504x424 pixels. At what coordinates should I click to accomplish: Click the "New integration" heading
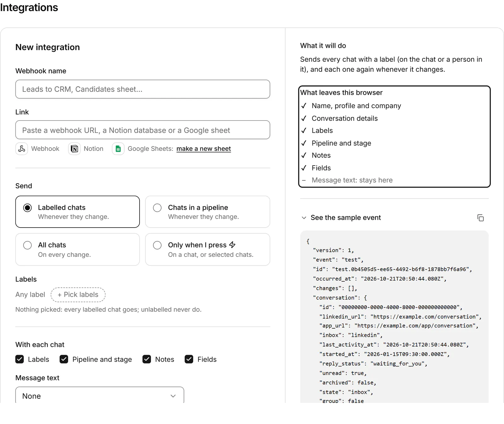click(x=48, y=47)
